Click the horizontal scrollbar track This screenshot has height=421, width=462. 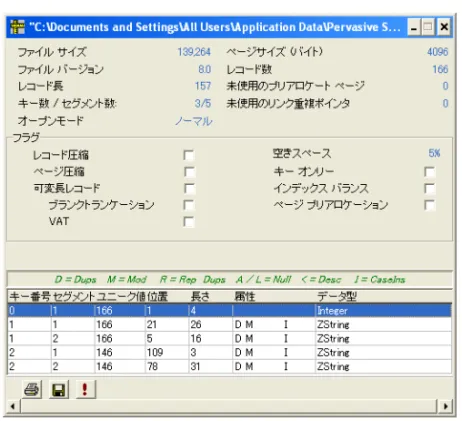coord(229,406)
